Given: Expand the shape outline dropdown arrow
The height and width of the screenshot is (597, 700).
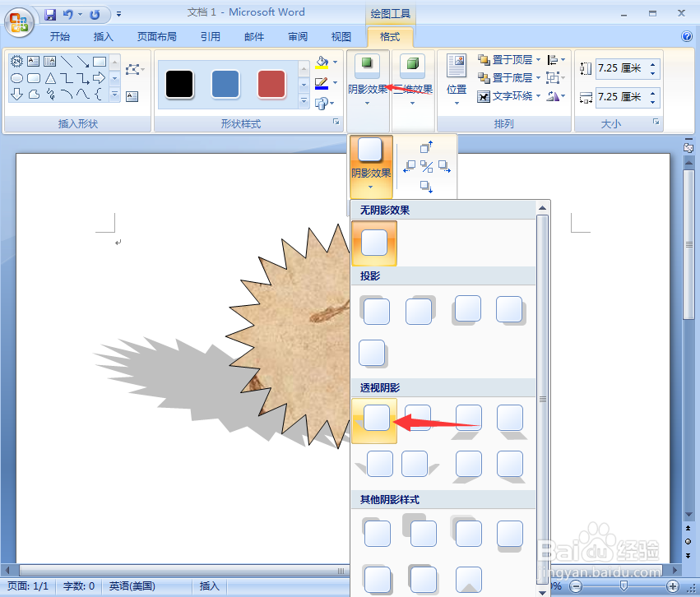Looking at the screenshot, I should coord(335,83).
